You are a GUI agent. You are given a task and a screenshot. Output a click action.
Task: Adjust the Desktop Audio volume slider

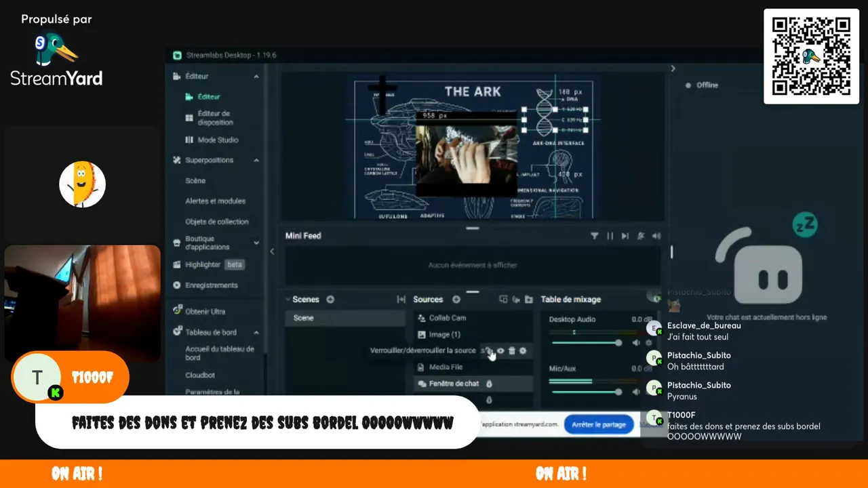click(587, 343)
